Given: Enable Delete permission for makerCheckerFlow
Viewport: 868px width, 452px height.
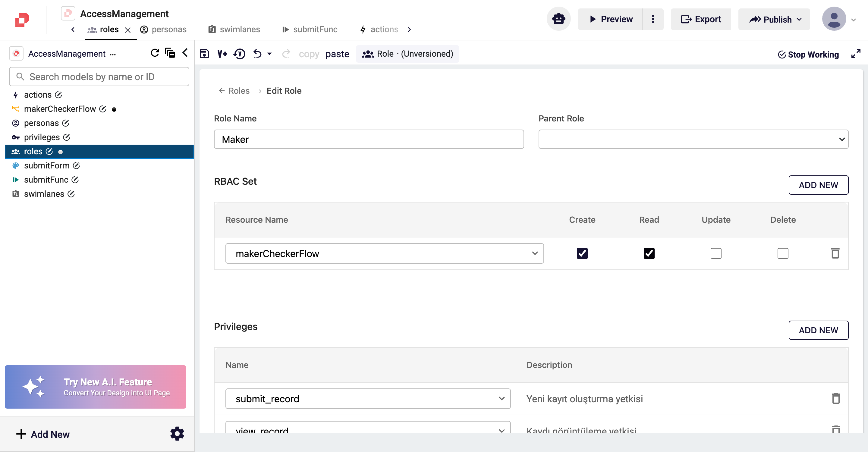Looking at the screenshot, I should [783, 253].
